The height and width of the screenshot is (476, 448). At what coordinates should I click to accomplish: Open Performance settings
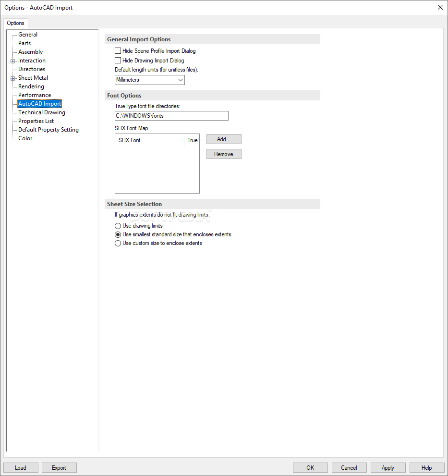point(34,95)
